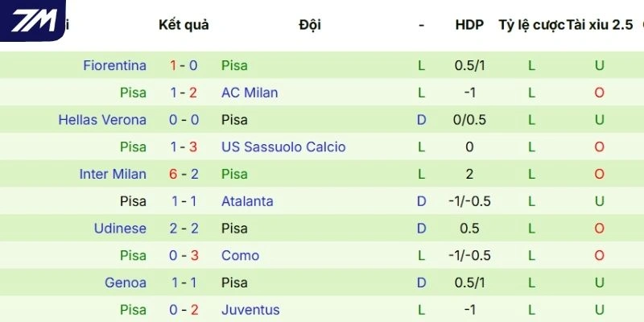Open the Inter Milan team link
Viewport: 644px width, 322px height.
click(x=113, y=174)
